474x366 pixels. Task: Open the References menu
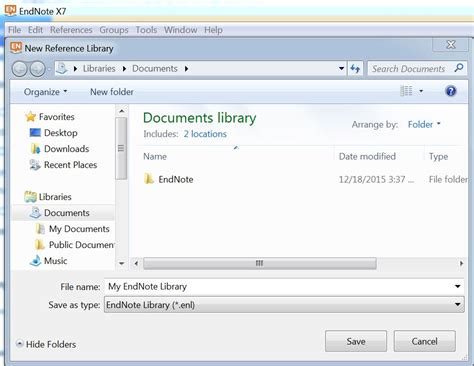coord(71,30)
